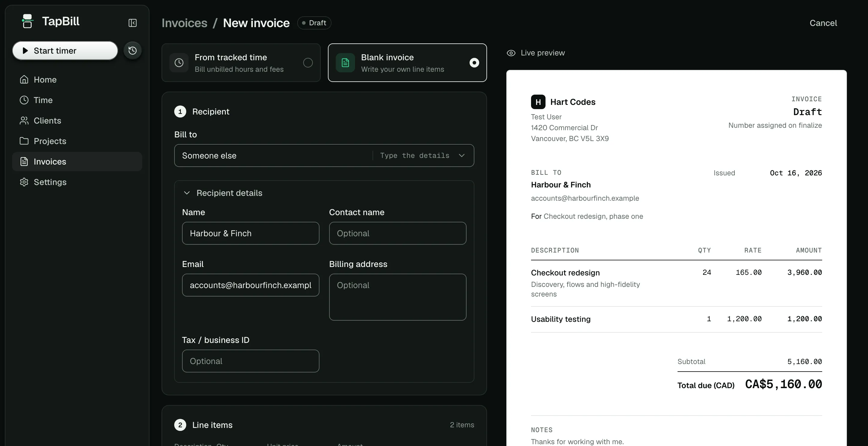
Task: Open Settings in the sidebar
Action: (x=77, y=182)
